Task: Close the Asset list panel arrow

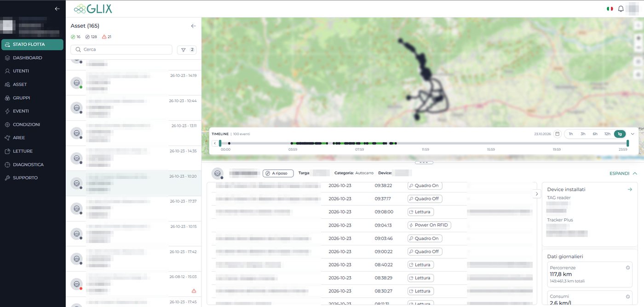Action: 193,26
